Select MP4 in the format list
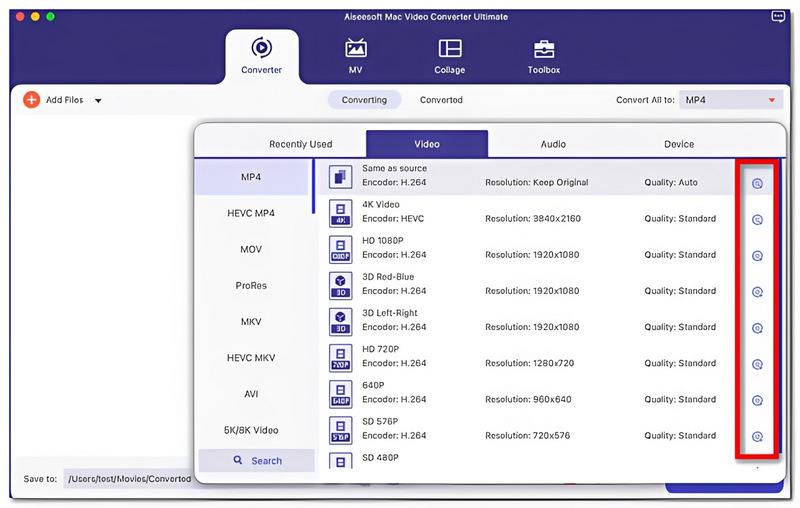This screenshot has height=508, width=800. [x=253, y=177]
